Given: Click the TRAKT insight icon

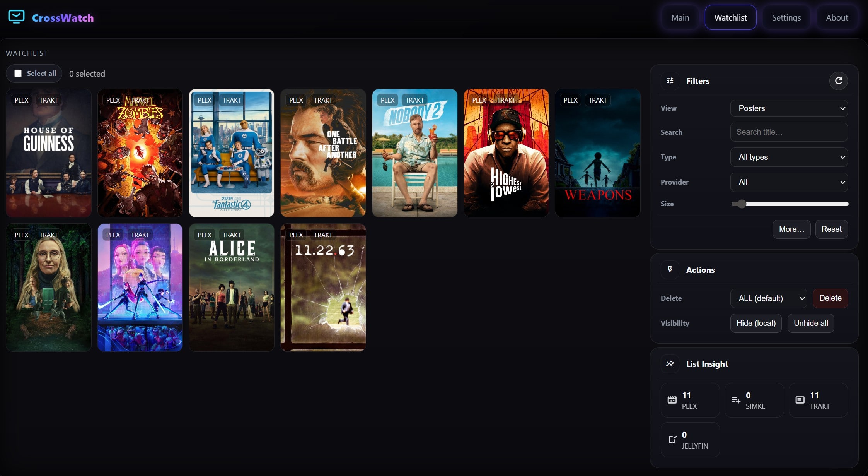Looking at the screenshot, I should point(800,400).
